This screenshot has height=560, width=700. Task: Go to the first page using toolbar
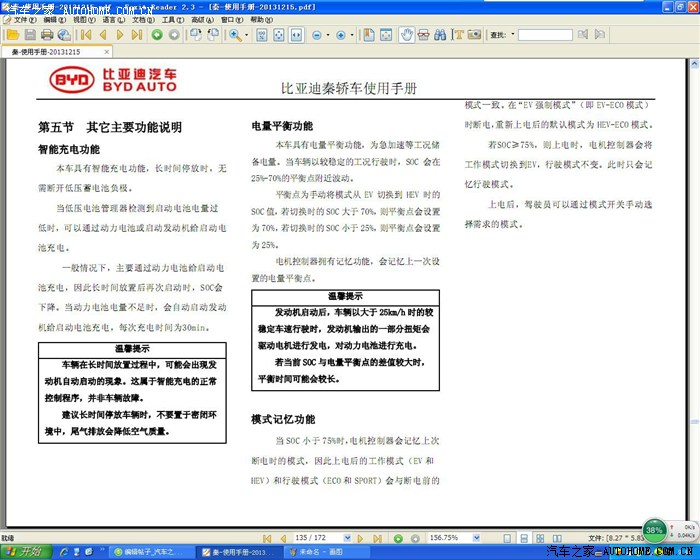86,35
